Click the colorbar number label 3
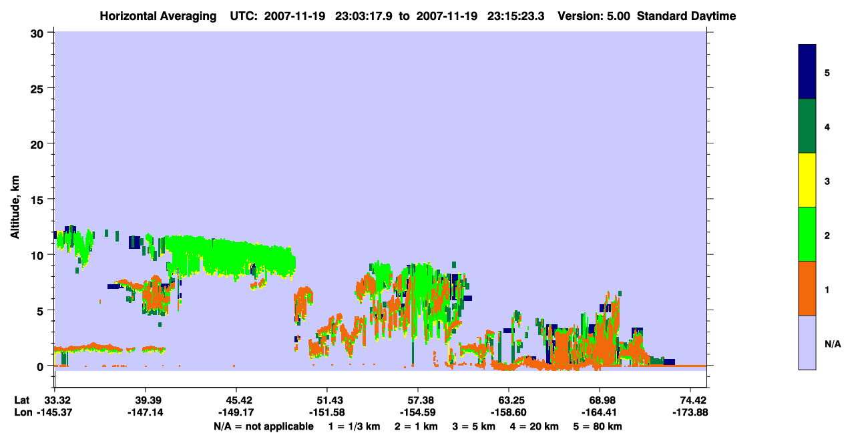This screenshot has height=445, width=868. (x=827, y=181)
